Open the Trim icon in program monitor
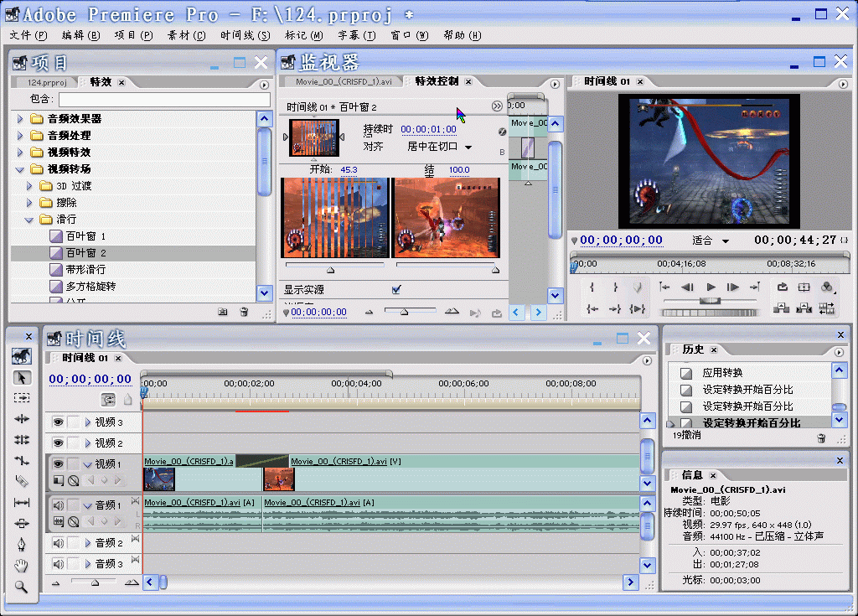This screenshot has height=616, width=858. 827,308
